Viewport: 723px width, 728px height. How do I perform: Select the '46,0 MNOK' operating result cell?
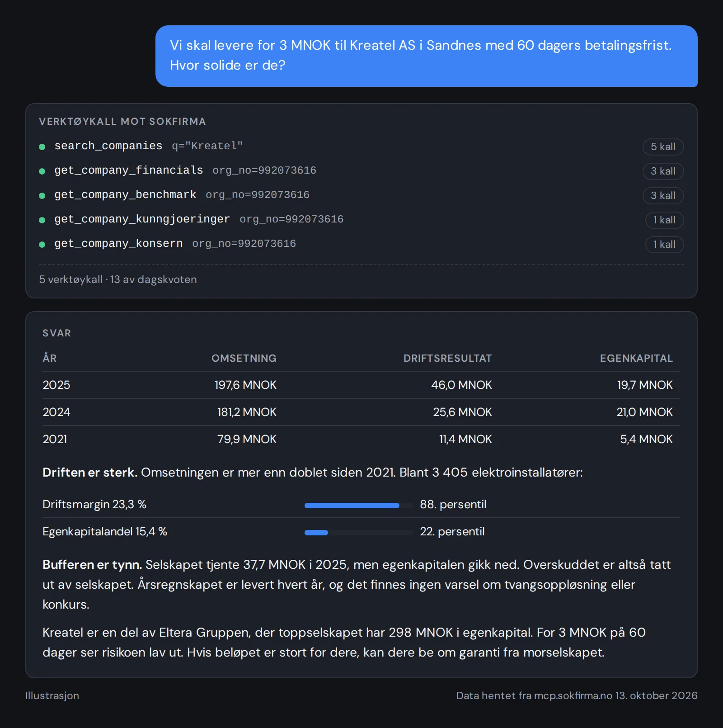(461, 385)
